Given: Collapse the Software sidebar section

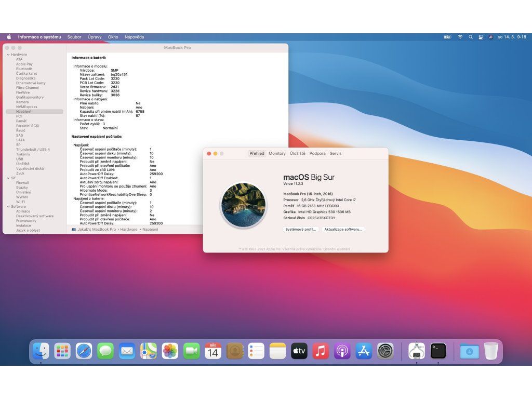Looking at the screenshot, I should [x=8, y=207].
